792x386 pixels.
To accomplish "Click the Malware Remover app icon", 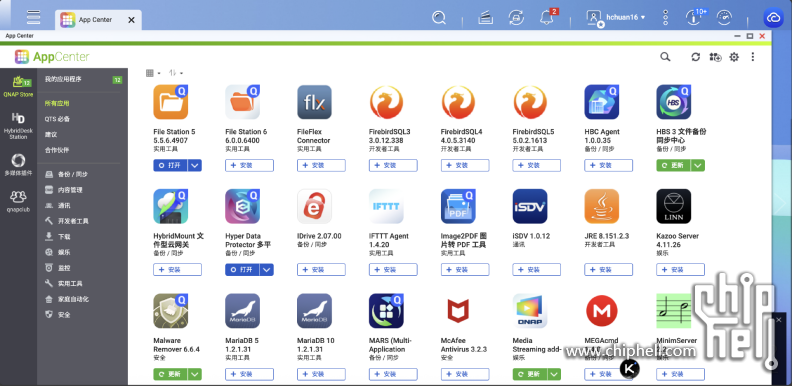I will 171,311.
